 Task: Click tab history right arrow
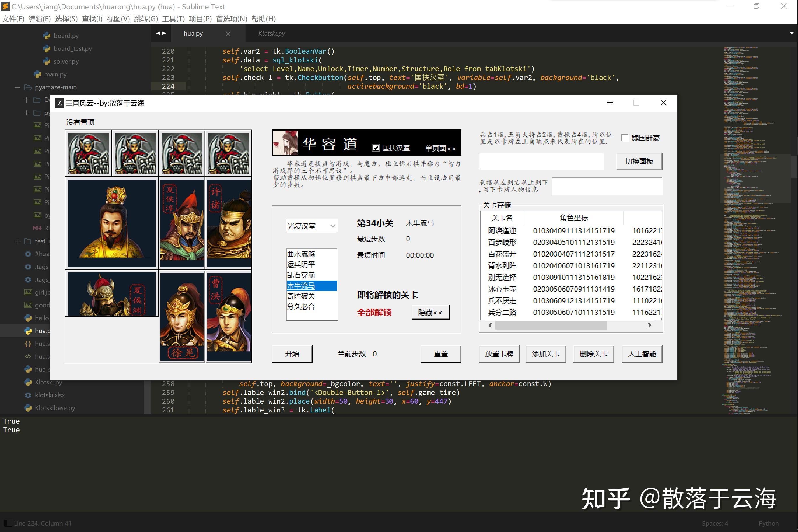point(164,33)
